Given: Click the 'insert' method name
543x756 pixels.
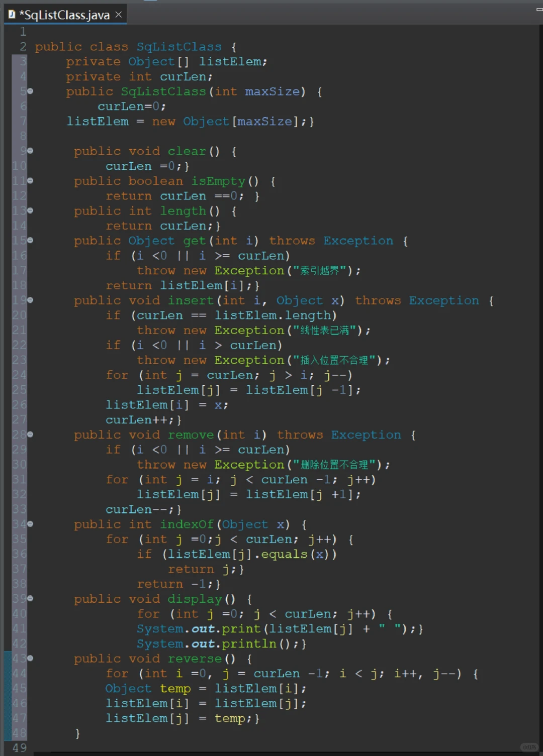Looking at the screenshot, I should [x=191, y=300].
